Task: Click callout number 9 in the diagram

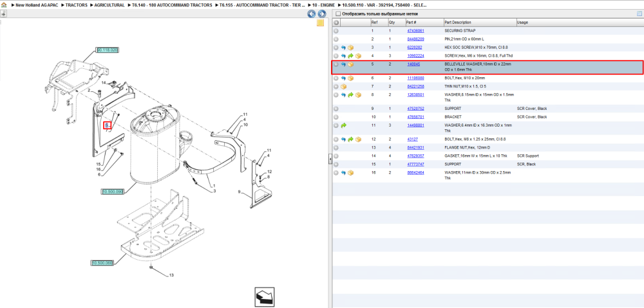Action: [240, 192]
